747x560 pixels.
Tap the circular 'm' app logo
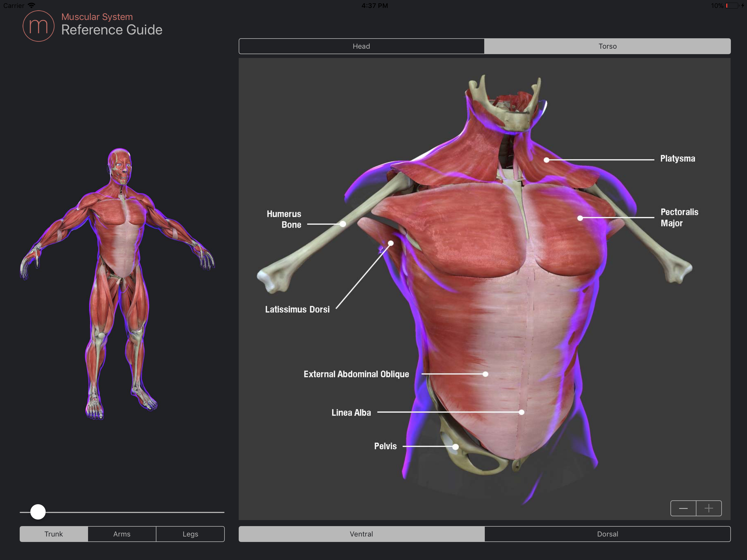39,26
